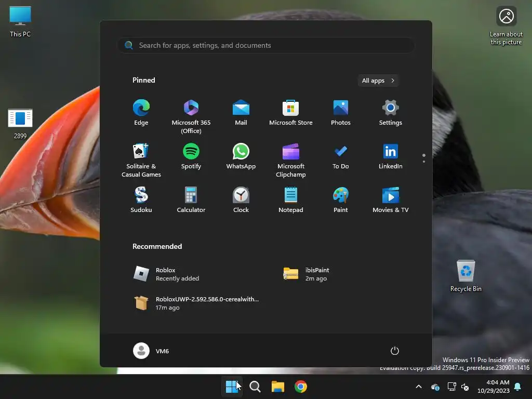The image size is (532, 399).
Task: Open the Mail app
Action: tap(241, 113)
